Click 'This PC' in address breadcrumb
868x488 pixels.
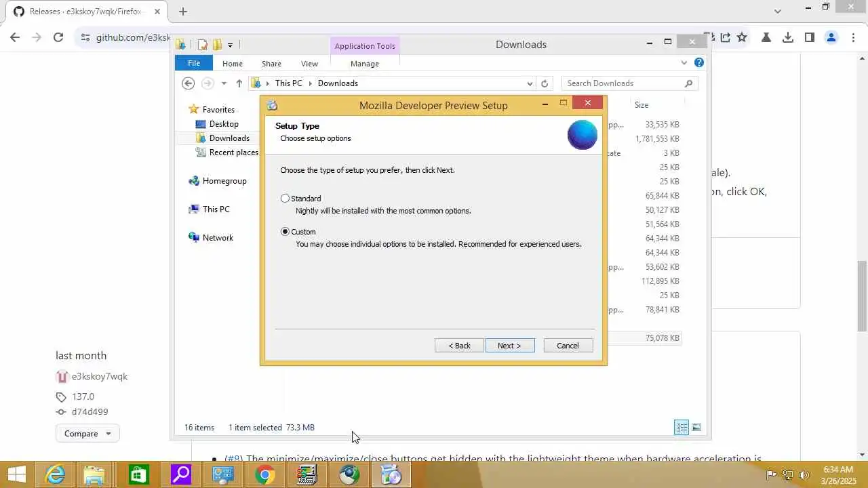288,83
